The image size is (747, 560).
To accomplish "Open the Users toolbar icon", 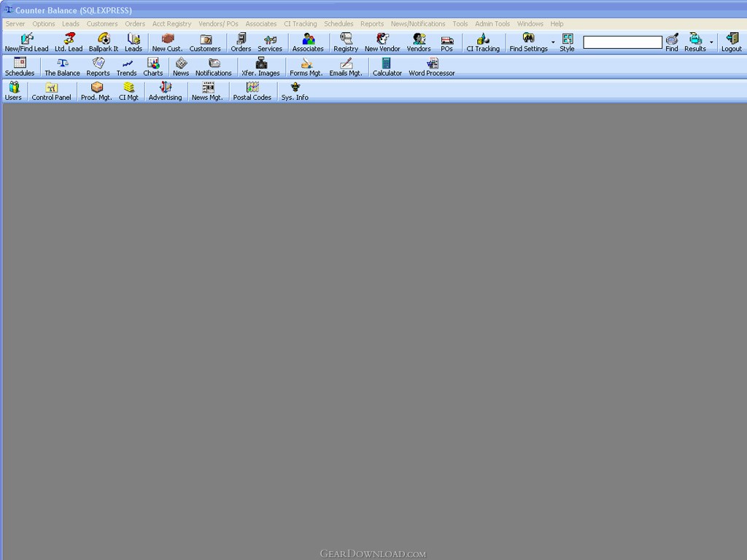I will 13,91.
